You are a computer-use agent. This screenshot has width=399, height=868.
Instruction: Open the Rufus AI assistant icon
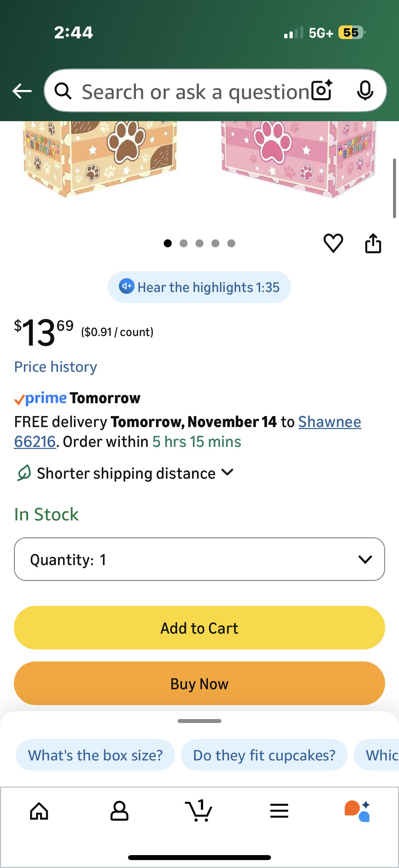click(358, 811)
